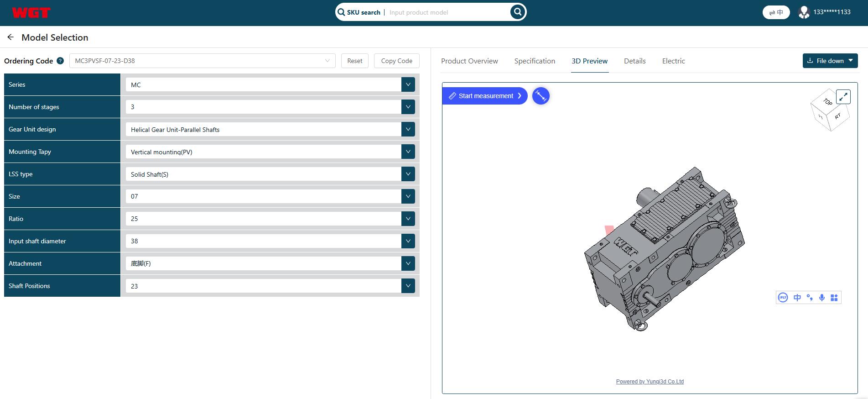
Task: Switch to the Specification tab
Action: 535,61
